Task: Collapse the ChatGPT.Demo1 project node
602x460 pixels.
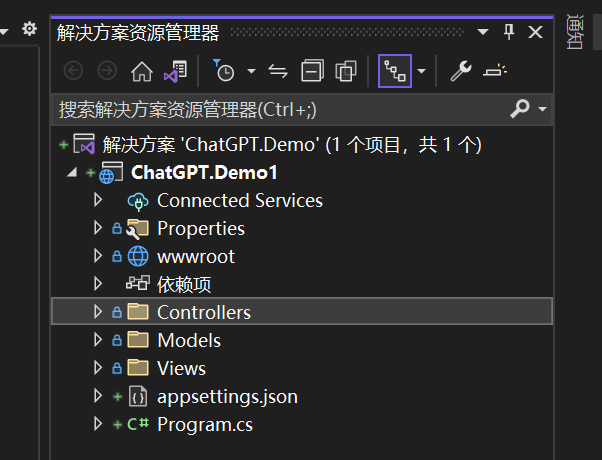Action: pyautogui.click(x=72, y=172)
